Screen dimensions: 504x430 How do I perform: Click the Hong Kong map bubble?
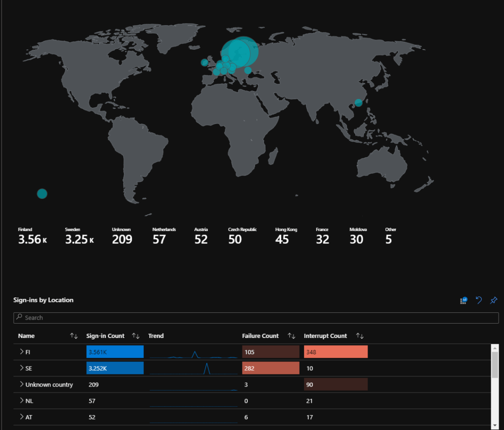pyautogui.click(x=359, y=102)
